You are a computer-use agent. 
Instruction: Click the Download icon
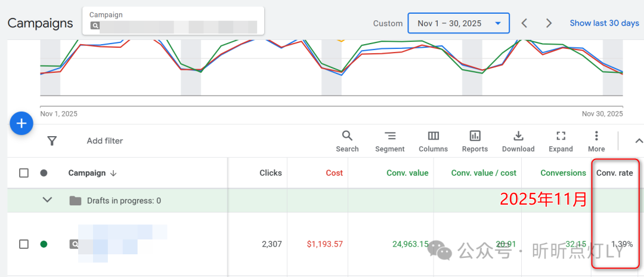click(518, 136)
